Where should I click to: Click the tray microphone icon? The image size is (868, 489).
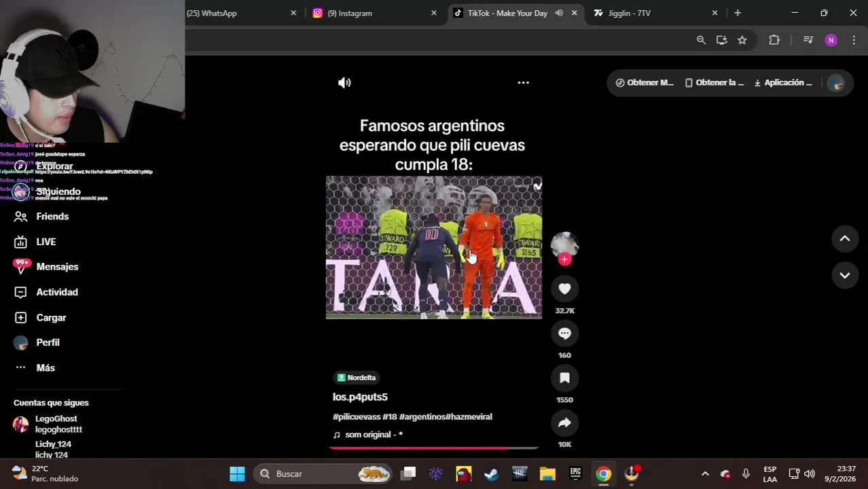coord(746,474)
